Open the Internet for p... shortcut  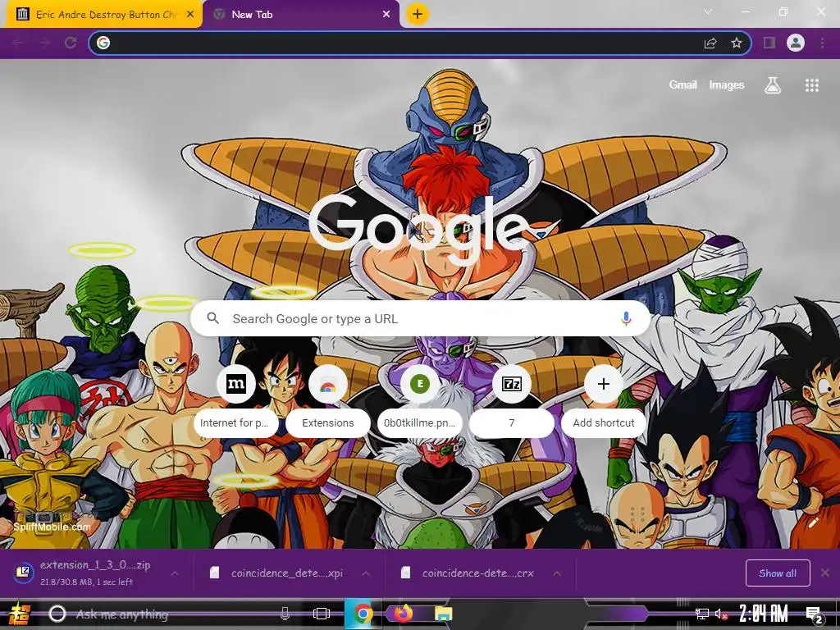pyautogui.click(x=235, y=403)
